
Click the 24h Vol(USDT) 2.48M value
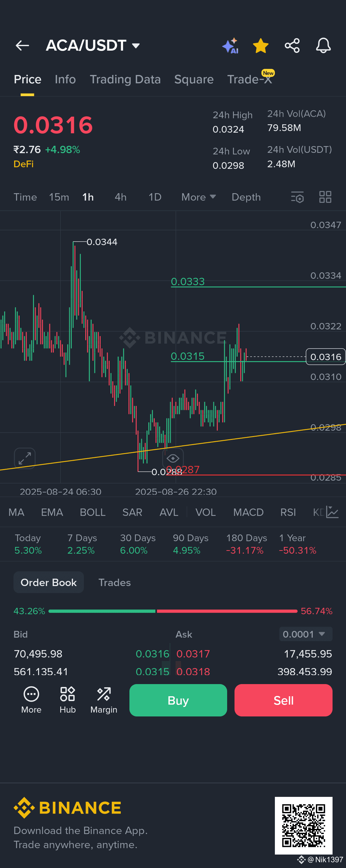(281, 164)
